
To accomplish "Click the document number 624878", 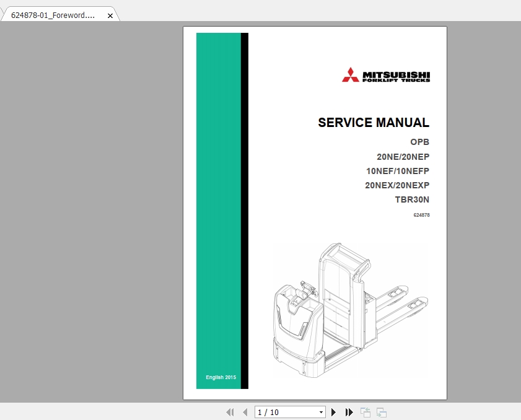I will click(421, 215).
